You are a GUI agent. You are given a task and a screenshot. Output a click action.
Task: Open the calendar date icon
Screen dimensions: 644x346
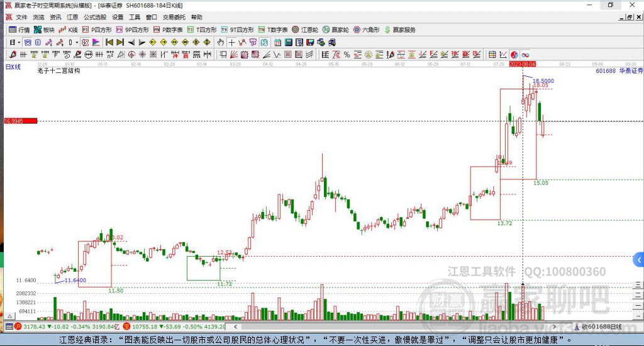click(x=277, y=42)
